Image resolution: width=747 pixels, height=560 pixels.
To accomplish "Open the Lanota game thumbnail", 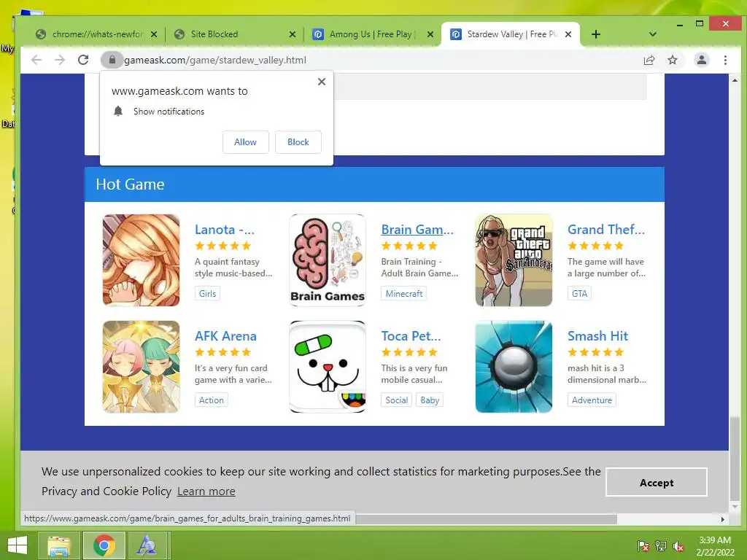I will click(141, 260).
